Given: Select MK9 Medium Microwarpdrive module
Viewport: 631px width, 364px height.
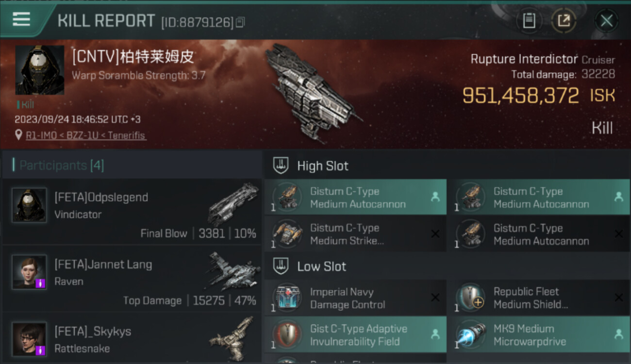Looking at the screenshot, I should (539, 335).
